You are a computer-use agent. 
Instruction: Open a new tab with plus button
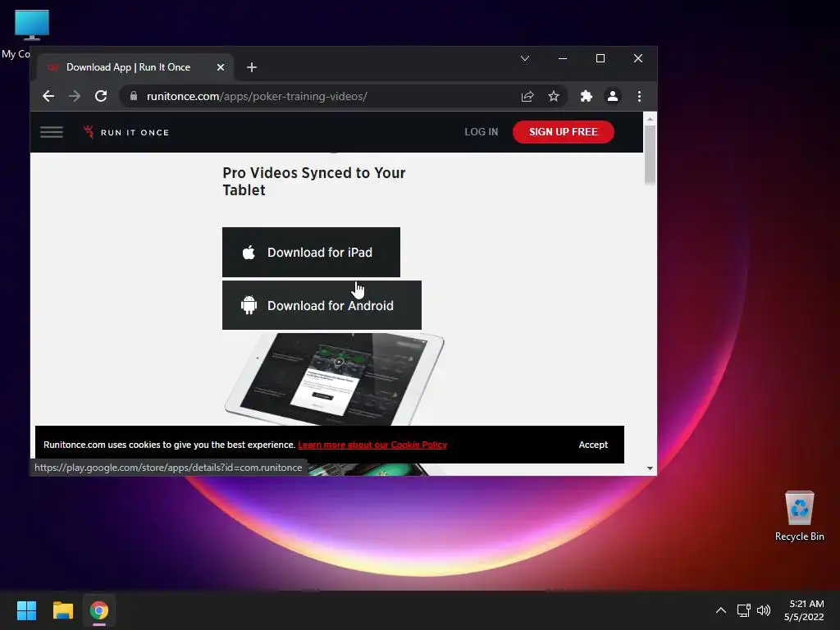coord(252,67)
